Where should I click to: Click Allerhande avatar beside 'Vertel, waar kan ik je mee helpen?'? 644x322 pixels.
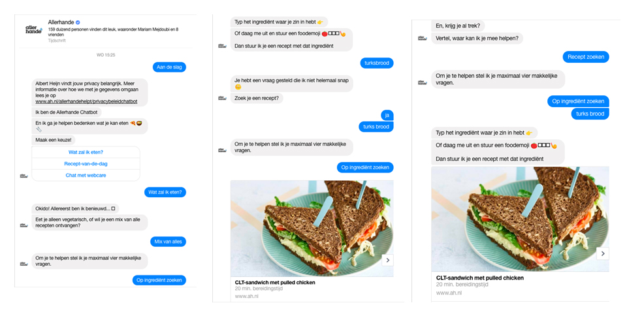point(422,38)
